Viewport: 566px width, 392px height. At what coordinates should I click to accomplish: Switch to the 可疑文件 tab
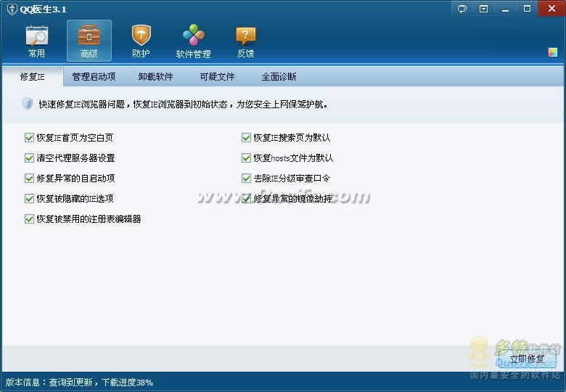[217, 76]
